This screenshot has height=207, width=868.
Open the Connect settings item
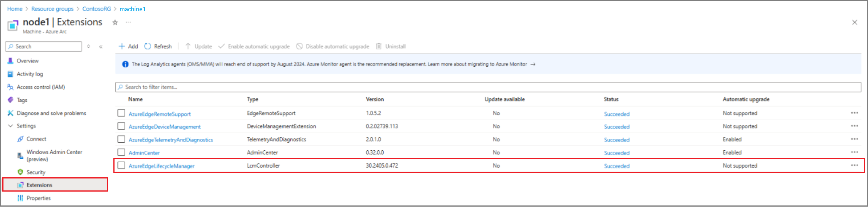(32, 139)
